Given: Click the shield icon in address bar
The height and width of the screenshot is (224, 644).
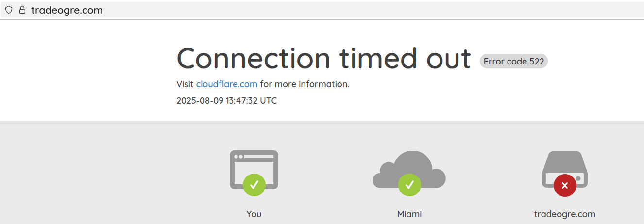Looking at the screenshot, I should pos(8,10).
